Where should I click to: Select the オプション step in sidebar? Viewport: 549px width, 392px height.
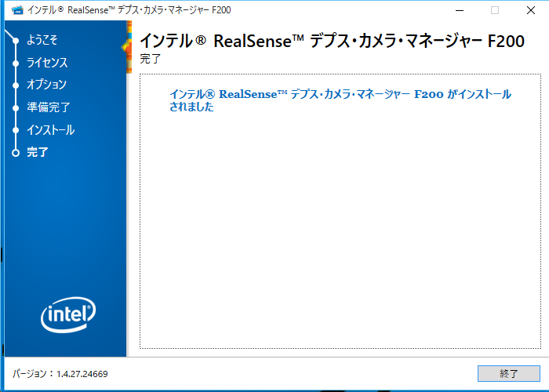(x=46, y=85)
